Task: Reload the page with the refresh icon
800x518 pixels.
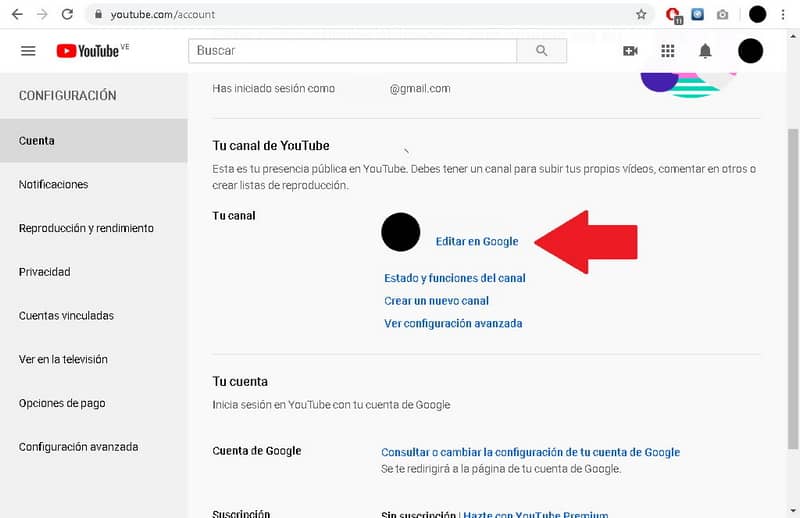Action: pos(67,14)
